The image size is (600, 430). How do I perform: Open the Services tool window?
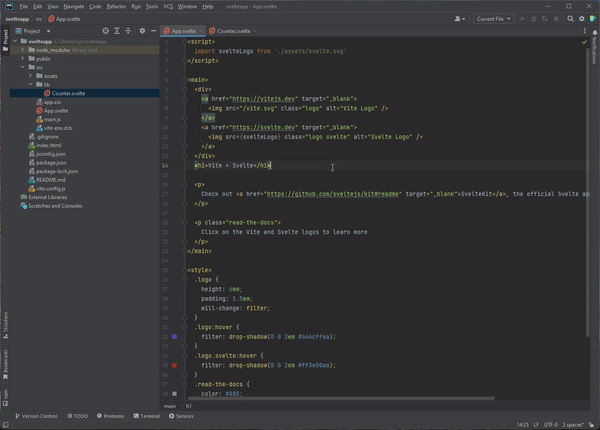181,416
